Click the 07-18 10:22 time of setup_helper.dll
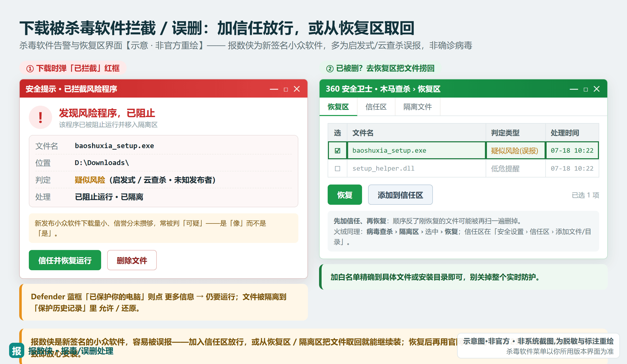Image resolution: width=627 pixels, height=364 pixels. pos(572,169)
